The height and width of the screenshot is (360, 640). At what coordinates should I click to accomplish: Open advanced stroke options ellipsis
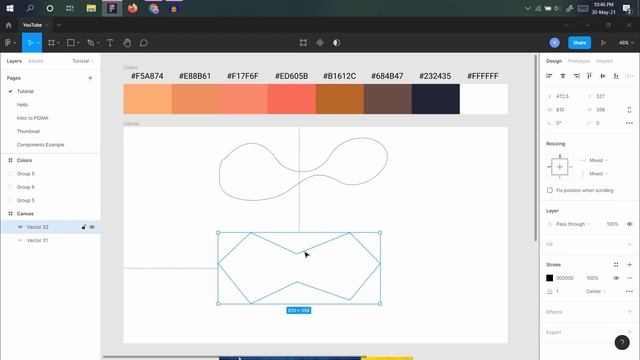pos(629,291)
